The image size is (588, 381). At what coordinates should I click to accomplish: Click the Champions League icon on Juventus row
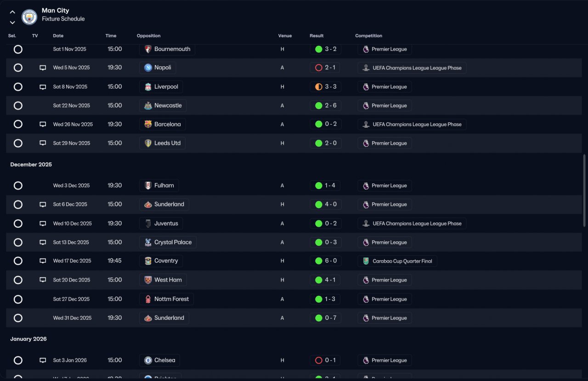[x=366, y=223]
